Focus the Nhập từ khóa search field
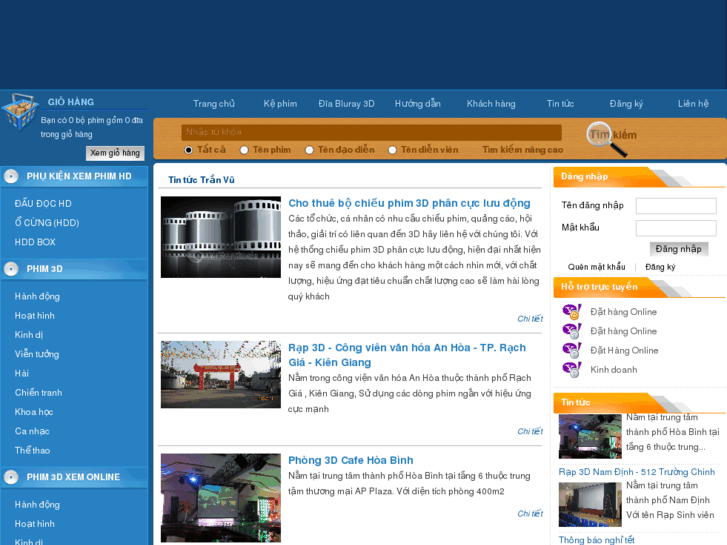Viewport: 727px width, 545px height. tap(371, 132)
